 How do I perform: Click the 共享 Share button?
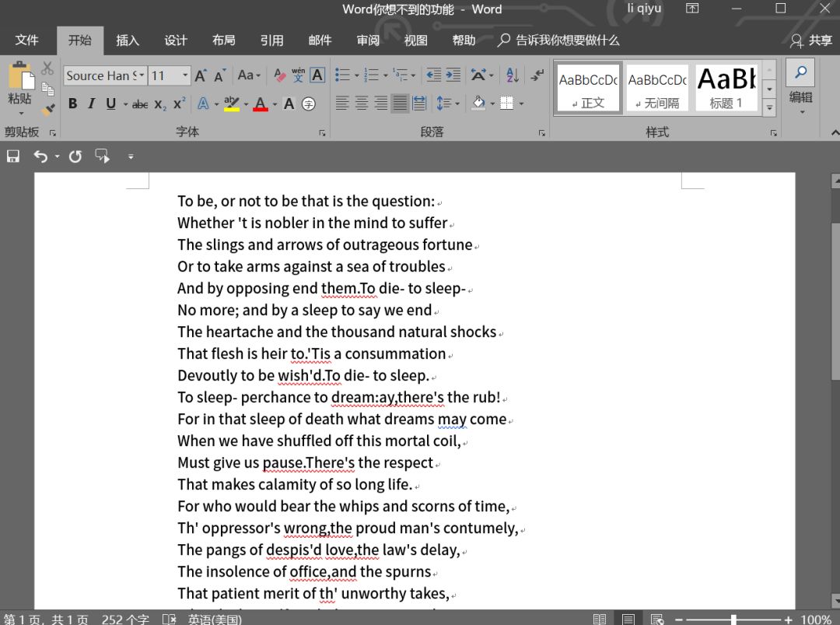point(811,40)
